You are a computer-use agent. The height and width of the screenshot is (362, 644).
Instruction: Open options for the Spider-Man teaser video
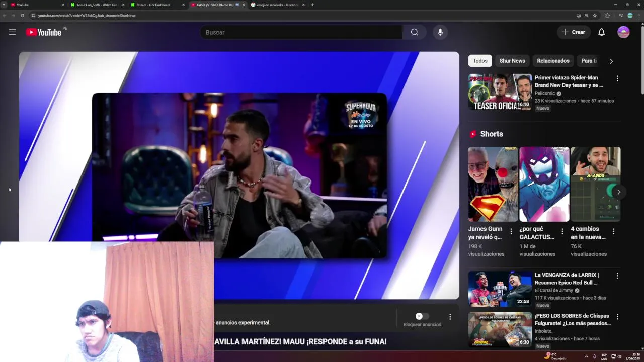tap(617, 79)
